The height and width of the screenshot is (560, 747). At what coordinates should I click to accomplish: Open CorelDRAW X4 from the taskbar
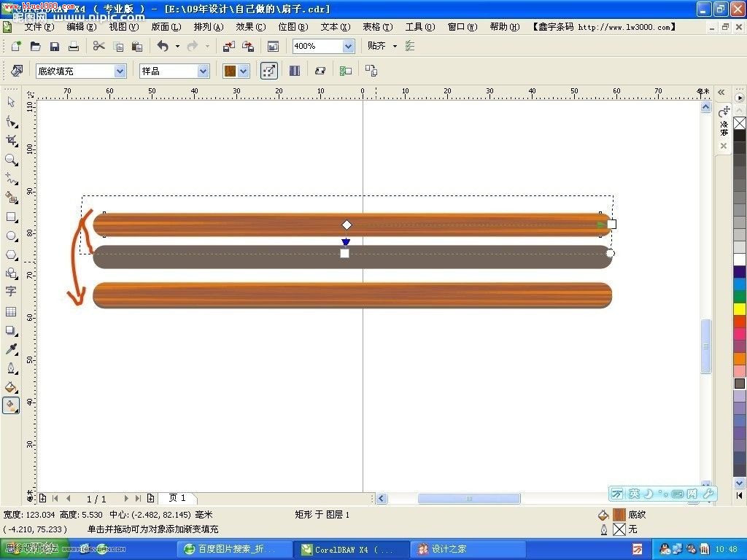[x=350, y=548]
